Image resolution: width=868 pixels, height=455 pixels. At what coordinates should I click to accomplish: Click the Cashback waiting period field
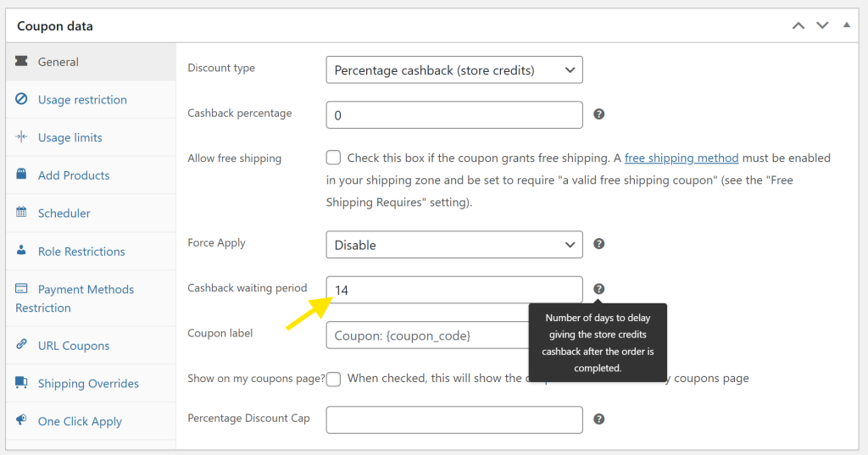click(454, 290)
